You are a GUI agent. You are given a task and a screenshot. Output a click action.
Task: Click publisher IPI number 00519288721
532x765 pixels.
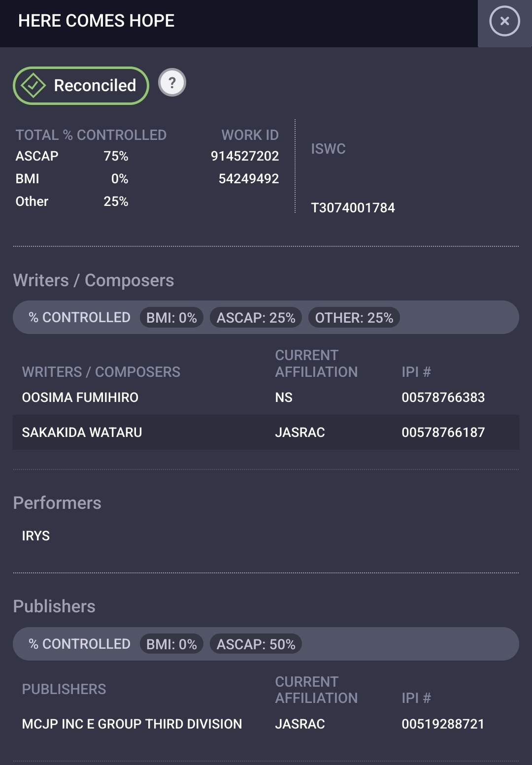tap(443, 724)
